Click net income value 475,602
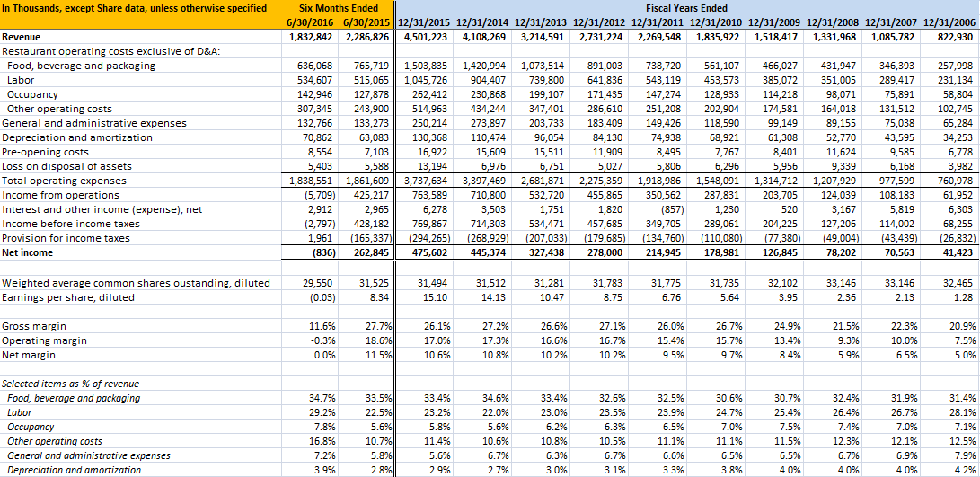This screenshot has height=477, width=980. coord(431,253)
